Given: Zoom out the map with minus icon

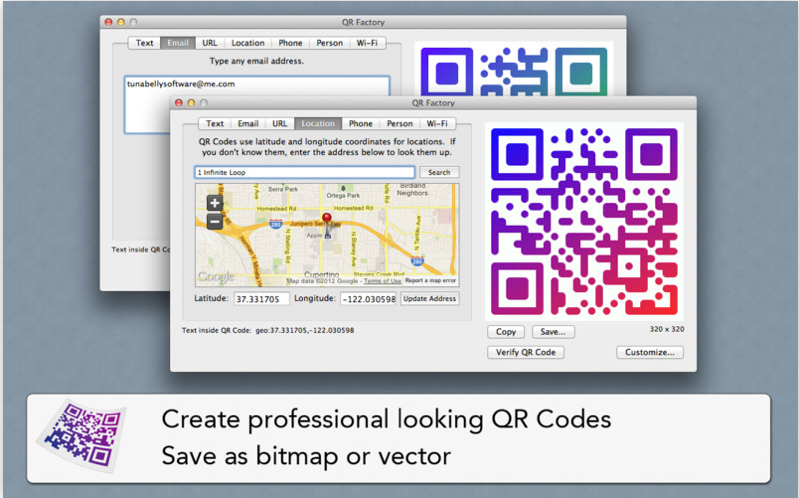Looking at the screenshot, I should tap(215, 222).
